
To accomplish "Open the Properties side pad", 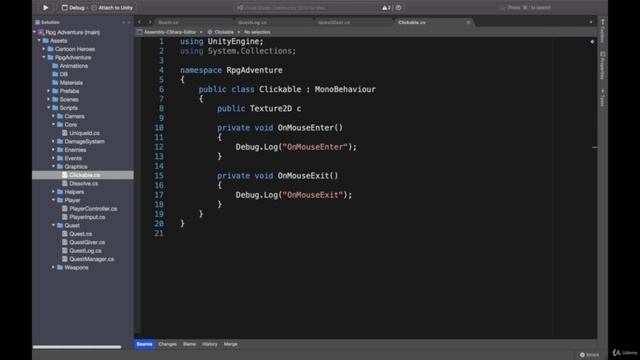I will 602,65.
